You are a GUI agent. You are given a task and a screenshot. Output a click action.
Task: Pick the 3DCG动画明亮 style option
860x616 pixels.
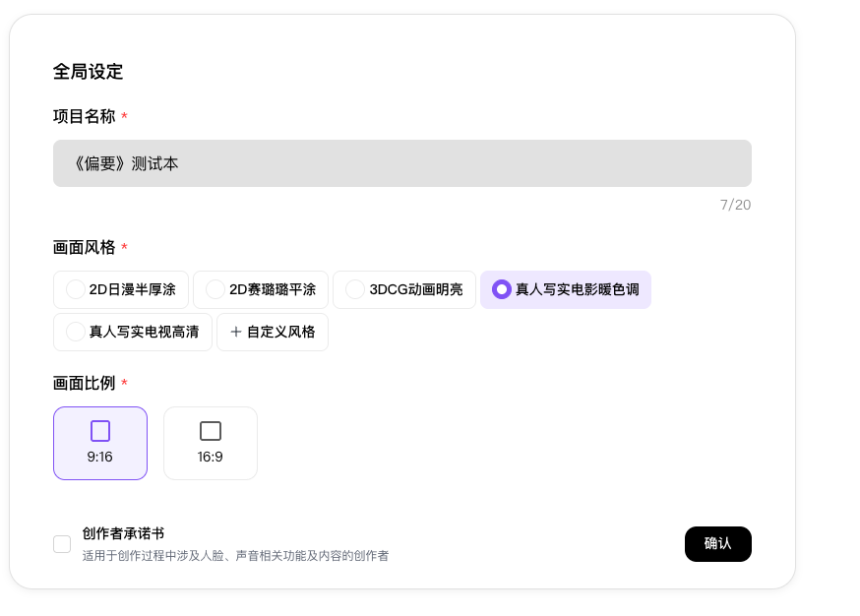pos(355,289)
